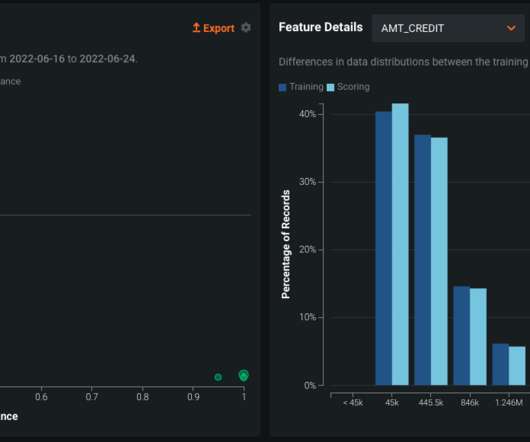Click the large green drift point at importance 1

pyautogui.click(x=244, y=375)
